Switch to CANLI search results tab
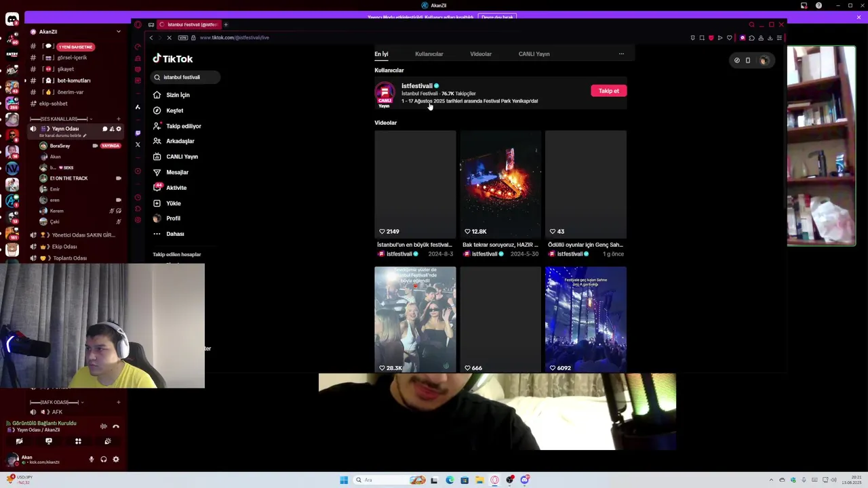 [x=534, y=54]
